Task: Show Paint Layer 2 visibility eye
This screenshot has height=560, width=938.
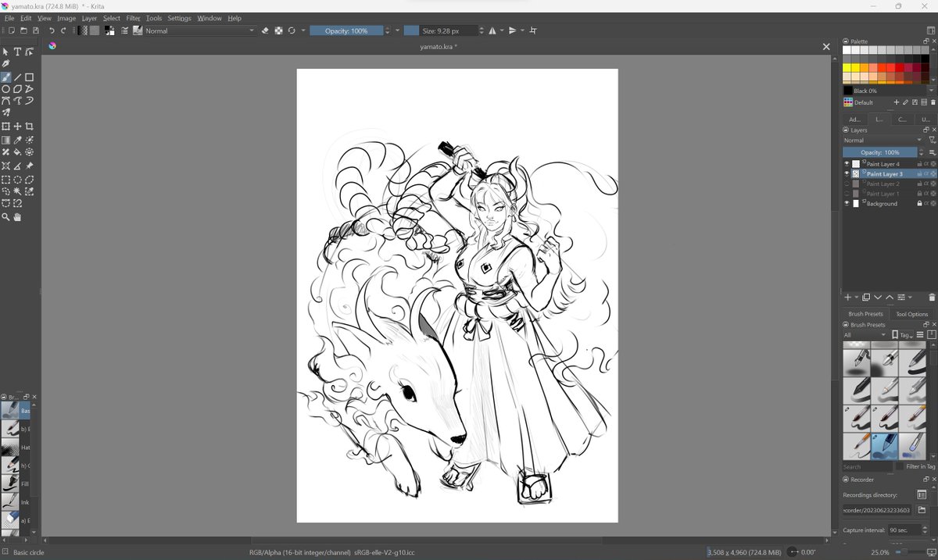Action: [x=847, y=184]
